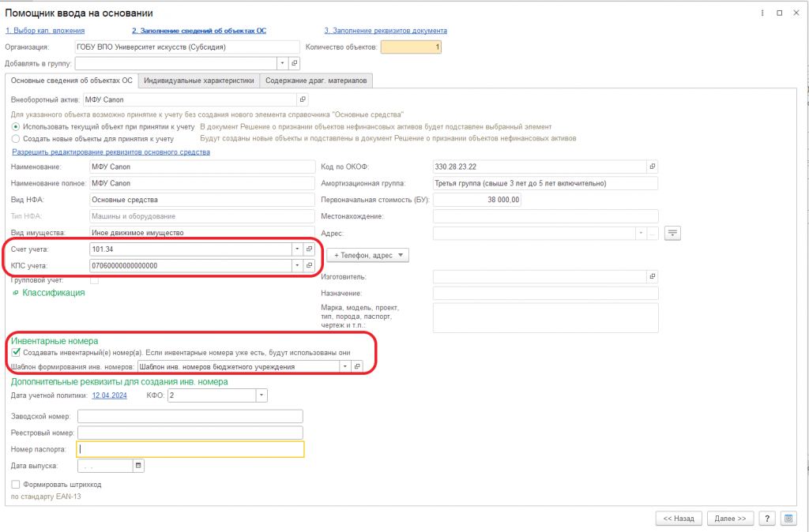Focus the Номер паспорта input field
Image resolution: width=809 pixels, height=532 pixels.
coord(190,449)
